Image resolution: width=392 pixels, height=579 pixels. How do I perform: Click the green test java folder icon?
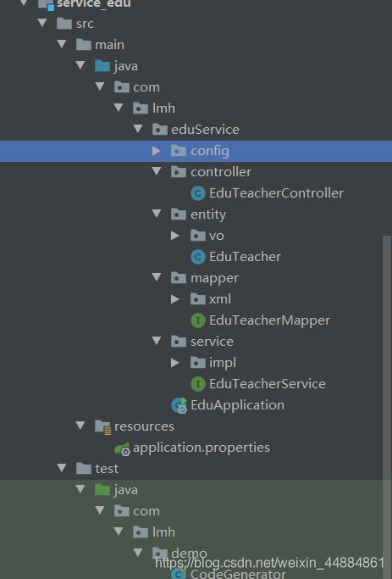102,490
